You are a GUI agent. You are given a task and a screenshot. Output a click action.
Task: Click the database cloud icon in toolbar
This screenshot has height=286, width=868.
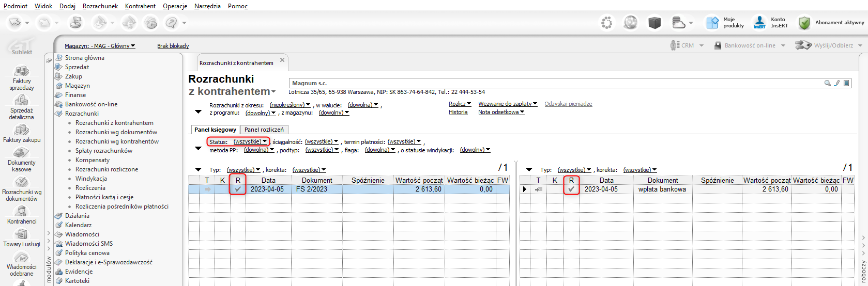tap(678, 23)
